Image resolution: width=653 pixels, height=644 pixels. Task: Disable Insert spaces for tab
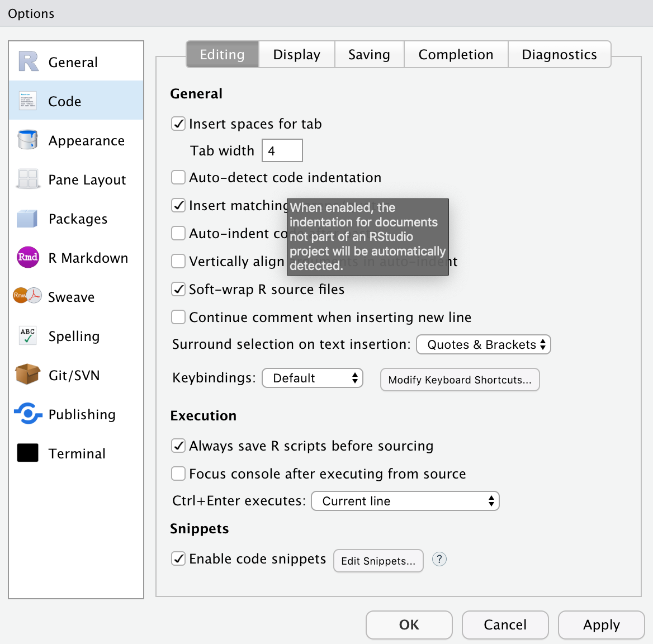coord(178,124)
